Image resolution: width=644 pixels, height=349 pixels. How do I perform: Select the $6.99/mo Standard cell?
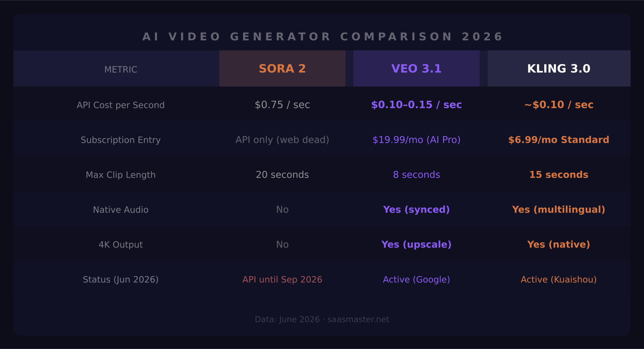click(x=559, y=140)
